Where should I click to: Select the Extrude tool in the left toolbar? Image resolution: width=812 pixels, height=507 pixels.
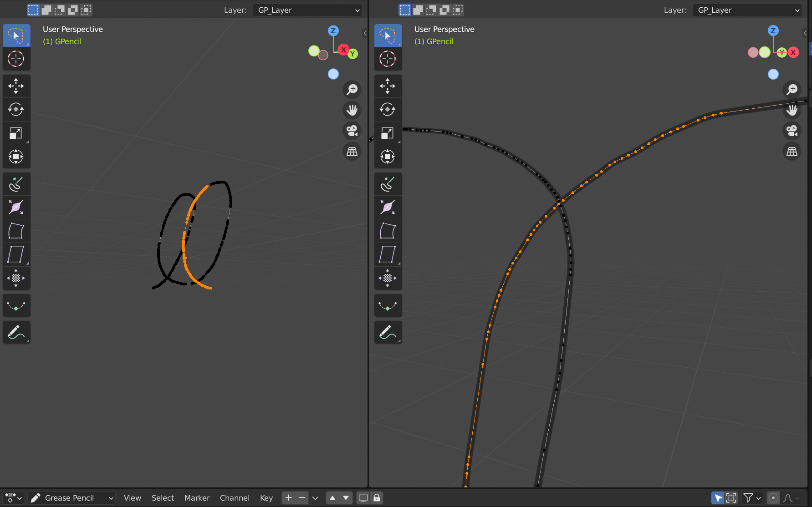click(x=16, y=184)
